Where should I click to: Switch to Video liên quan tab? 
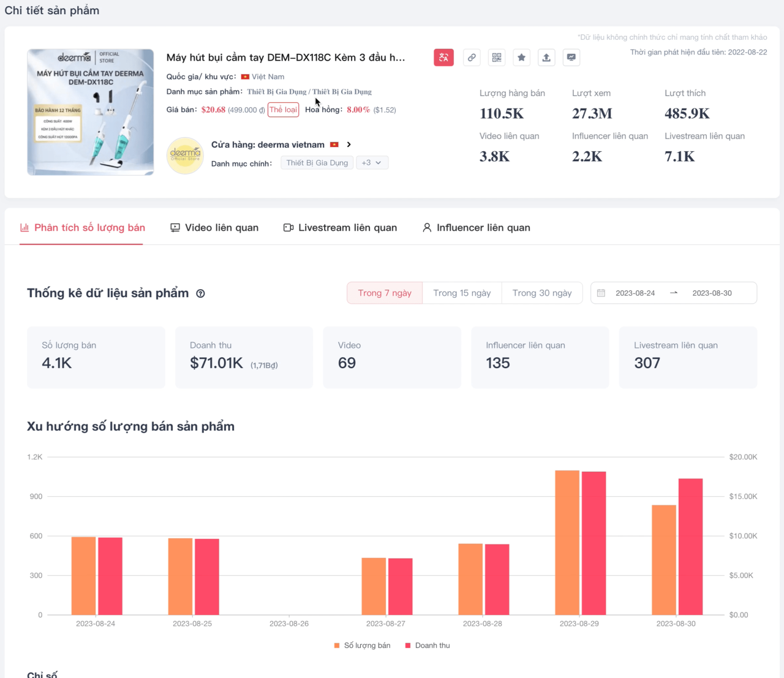click(x=214, y=228)
